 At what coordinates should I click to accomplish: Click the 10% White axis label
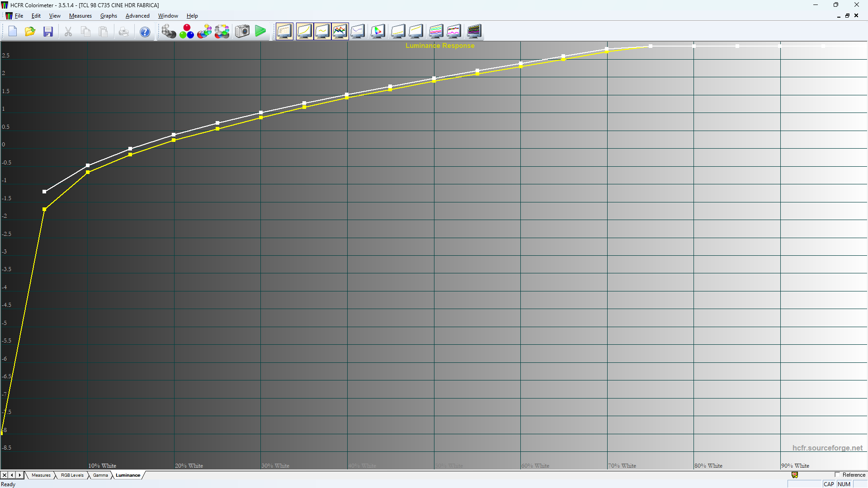tap(102, 466)
